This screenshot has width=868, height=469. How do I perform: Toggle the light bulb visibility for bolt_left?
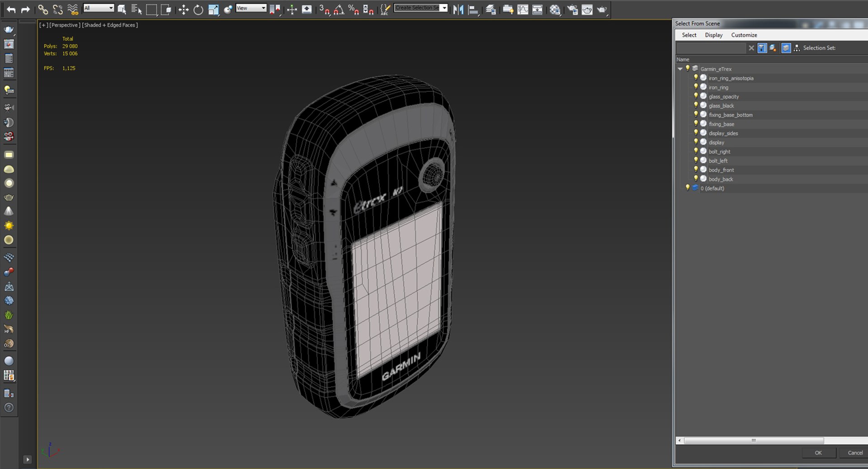tap(696, 160)
